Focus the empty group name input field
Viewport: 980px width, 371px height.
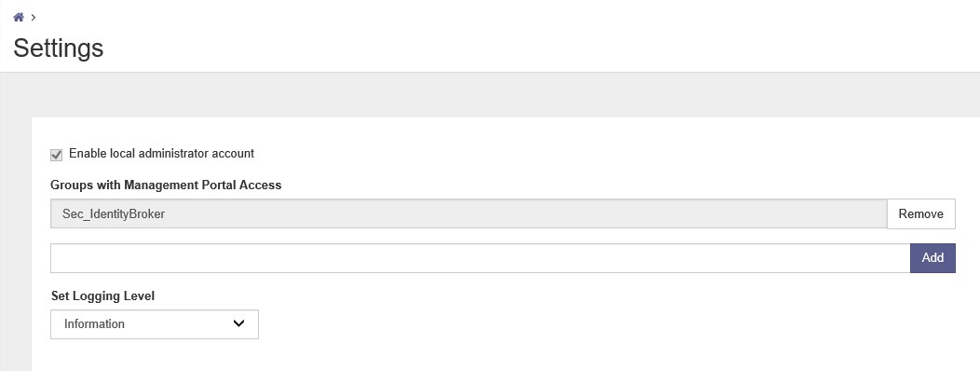tap(480, 258)
